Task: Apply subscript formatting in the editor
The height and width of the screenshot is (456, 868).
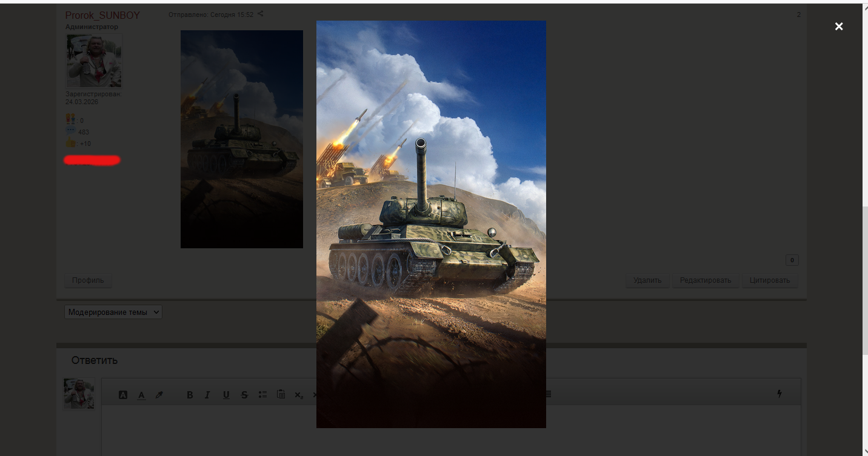Action: [x=299, y=395]
